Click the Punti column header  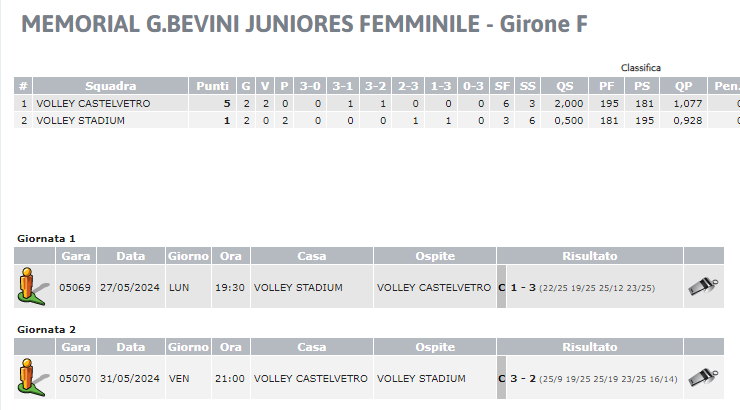pyautogui.click(x=212, y=86)
